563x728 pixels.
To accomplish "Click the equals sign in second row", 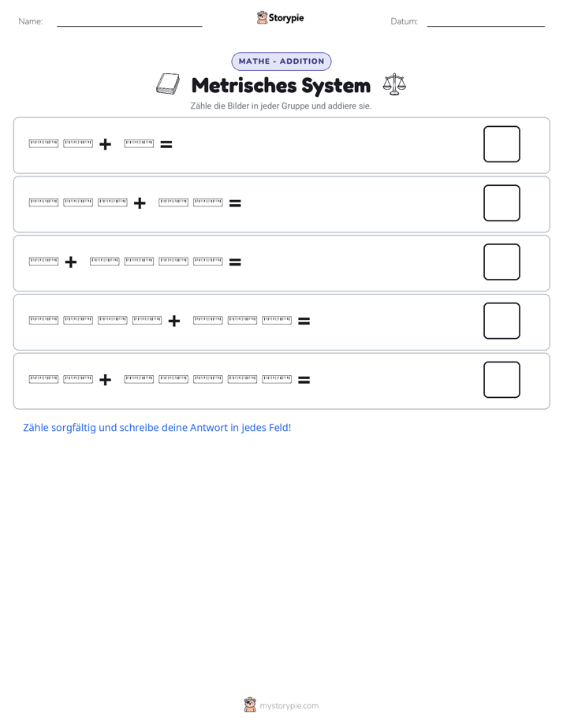I will tap(235, 203).
